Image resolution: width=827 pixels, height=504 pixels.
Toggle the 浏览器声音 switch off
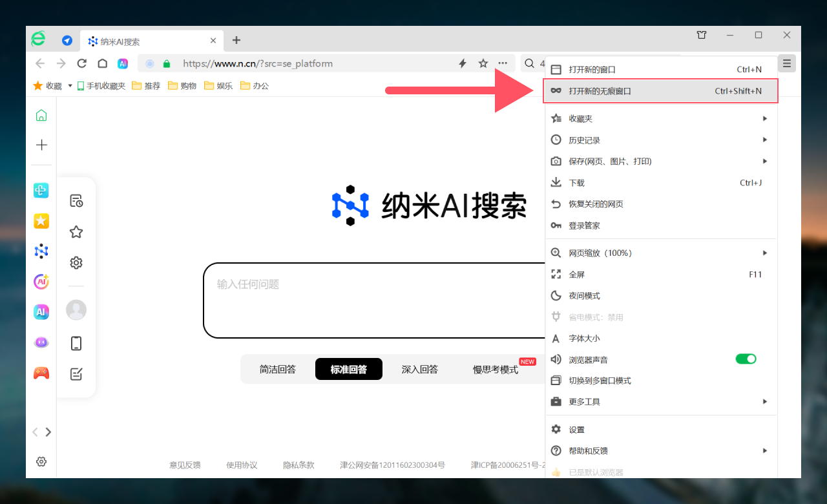pyautogui.click(x=746, y=359)
